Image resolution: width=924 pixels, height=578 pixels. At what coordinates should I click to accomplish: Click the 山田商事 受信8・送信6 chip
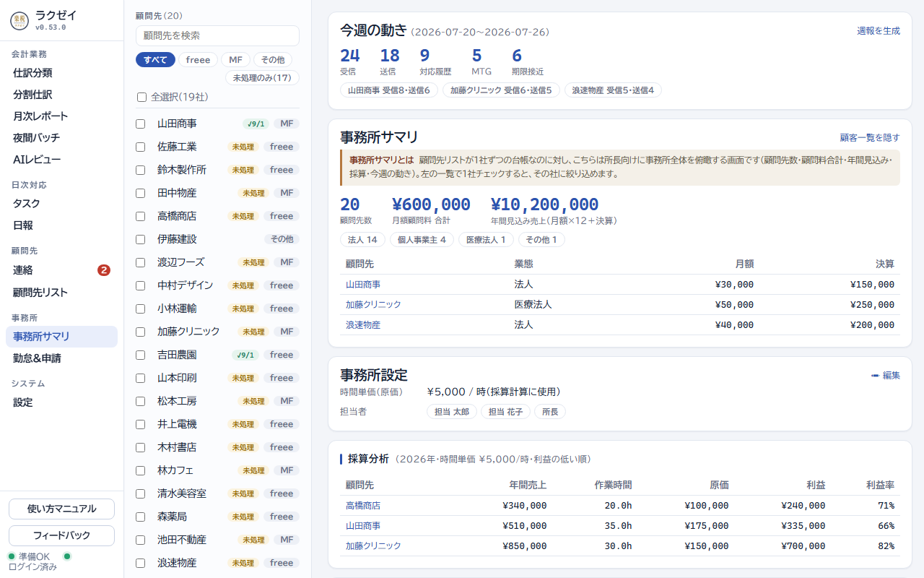click(x=388, y=90)
